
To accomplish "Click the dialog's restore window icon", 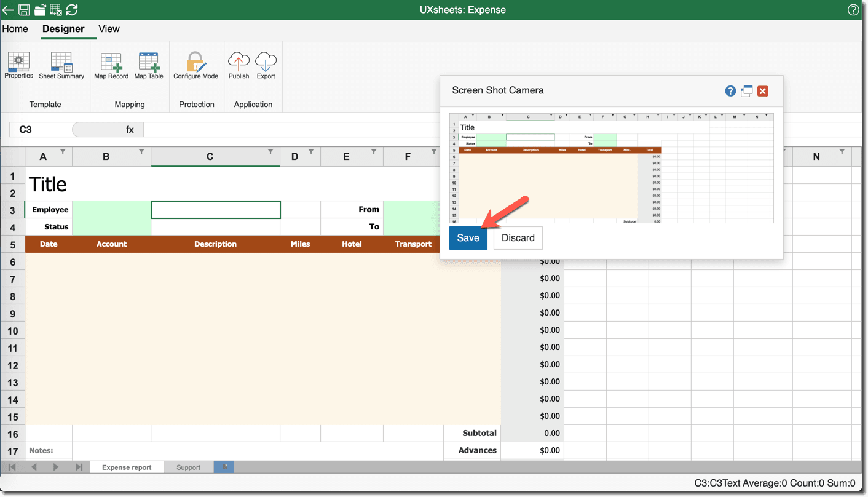I will [x=747, y=91].
